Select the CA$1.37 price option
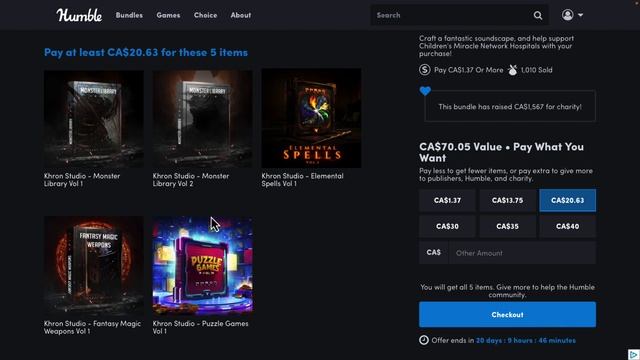This screenshot has width=640, height=360. pyautogui.click(x=447, y=200)
